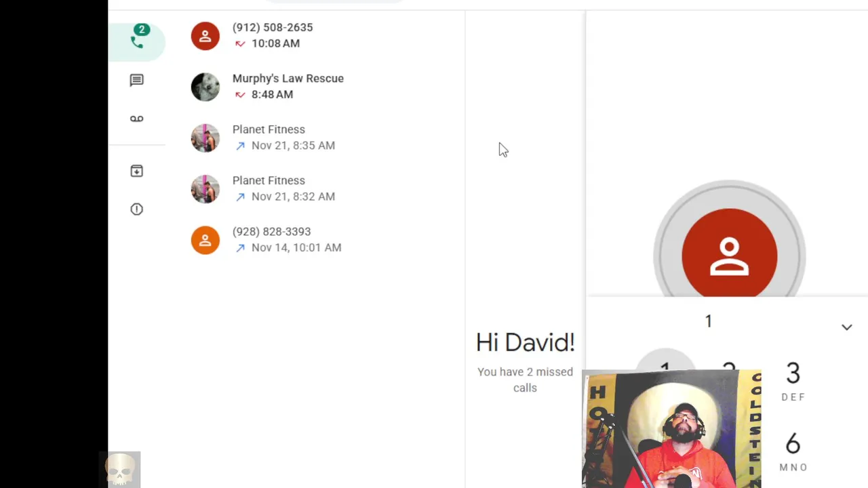The width and height of the screenshot is (868, 488).
Task: Open the Spam icon in sidebar
Action: click(x=137, y=209)
